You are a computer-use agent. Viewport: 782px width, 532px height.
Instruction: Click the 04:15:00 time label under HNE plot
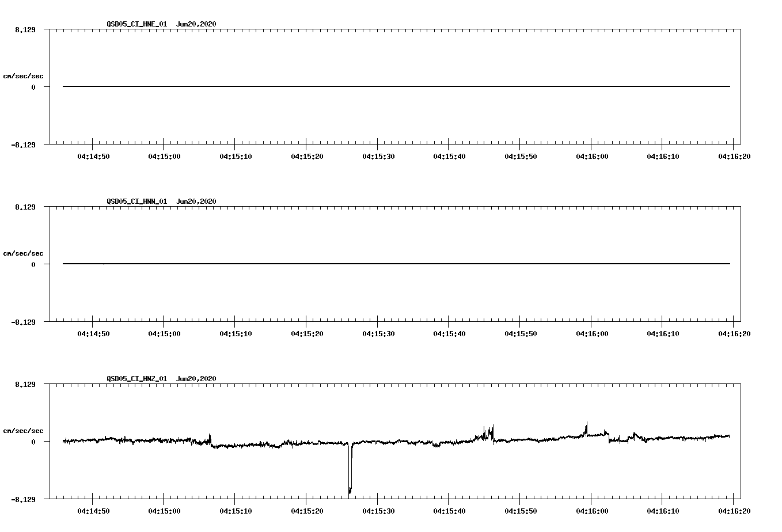pyautogui.click(x=164, y=156)
